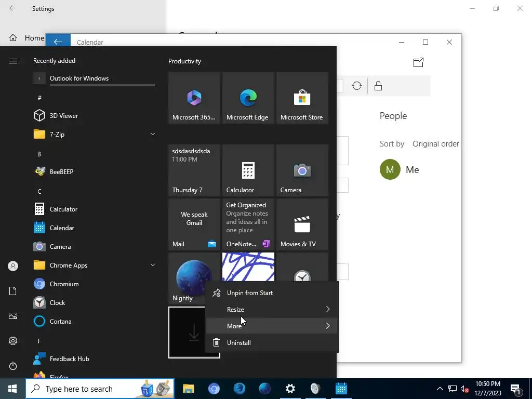The height and width of the screenshot is (399, 532).
Task: Choose Unpin from Start
Action: [x=271, y=293]
